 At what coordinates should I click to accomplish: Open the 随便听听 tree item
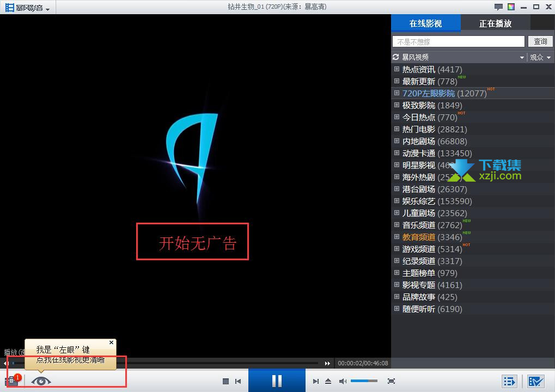click(432, 309)
